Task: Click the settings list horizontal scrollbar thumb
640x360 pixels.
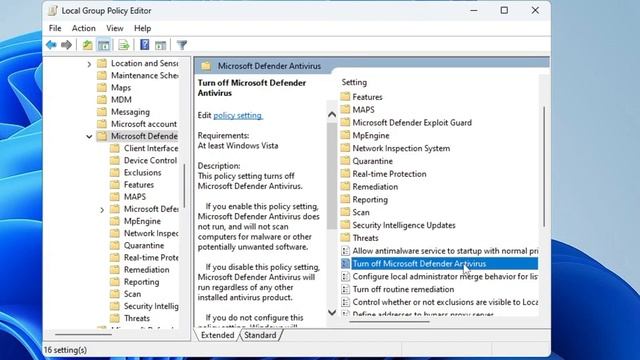Action: pyautogui.click(x=390, y=322)
